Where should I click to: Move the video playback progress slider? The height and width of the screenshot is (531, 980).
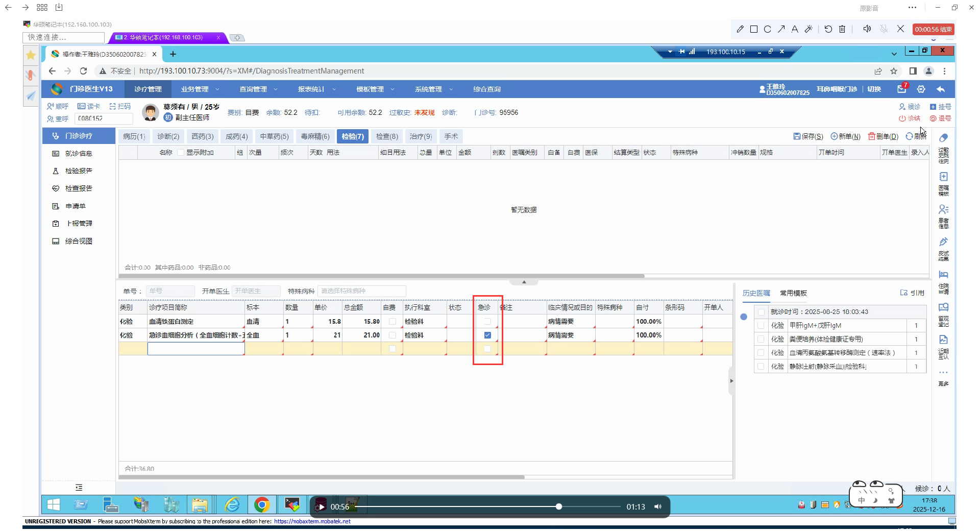(559, 506)
